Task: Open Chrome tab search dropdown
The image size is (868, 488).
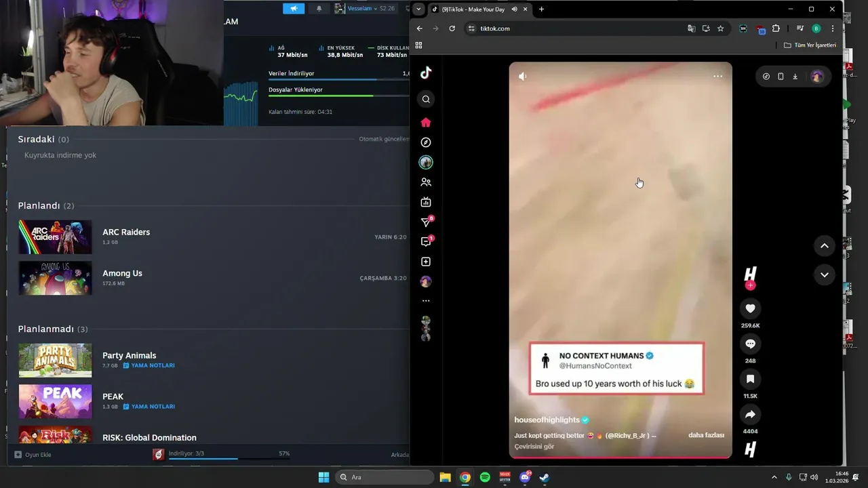Action: pos(418,9)
